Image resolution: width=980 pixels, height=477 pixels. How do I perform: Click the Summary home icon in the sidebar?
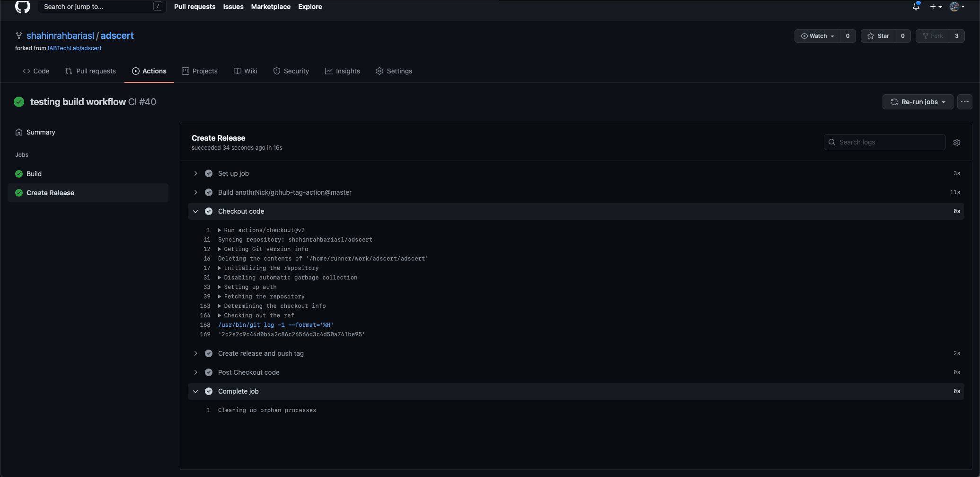coord(19,132)
